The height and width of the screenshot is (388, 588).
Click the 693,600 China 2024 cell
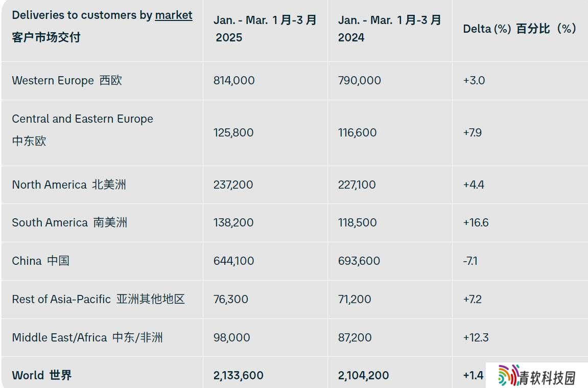tap(359, 261)
